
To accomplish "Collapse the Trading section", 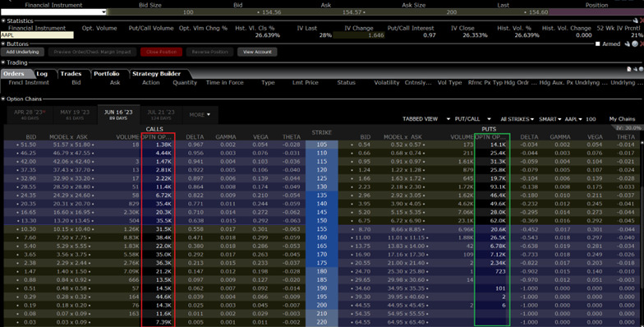I will click(3, 62).
